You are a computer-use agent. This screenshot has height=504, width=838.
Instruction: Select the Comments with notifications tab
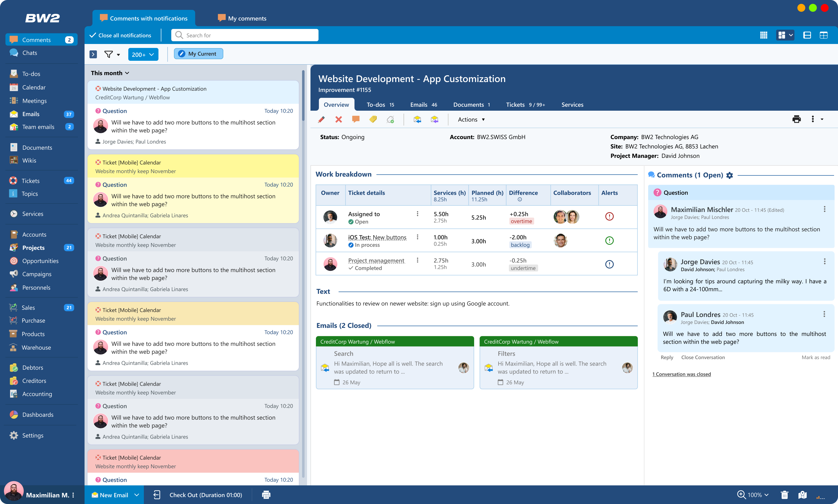[x=144, y=18]
